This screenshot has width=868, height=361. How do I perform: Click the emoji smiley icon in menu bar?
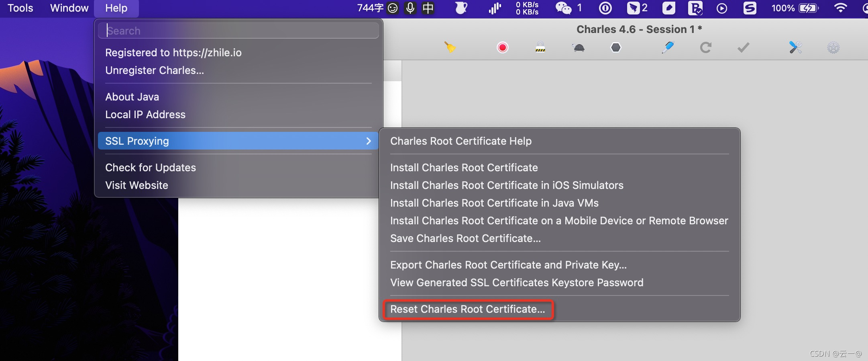coord(393,8)
